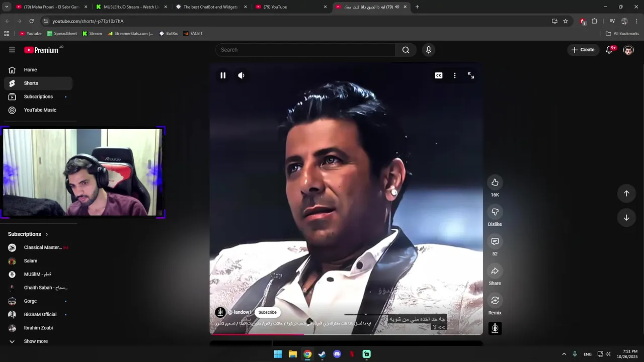Screen dimensions: 644x362
Task: Open the Chrome extensions puzzle icon
Action: 595,21
